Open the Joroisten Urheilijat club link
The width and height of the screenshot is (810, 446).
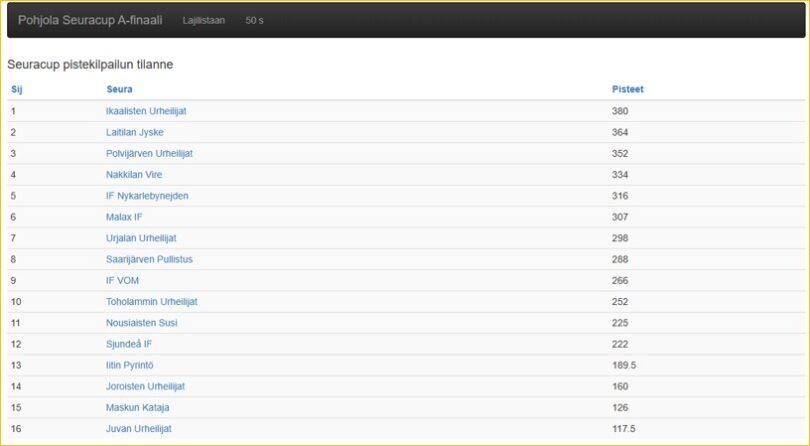[145, 387]
